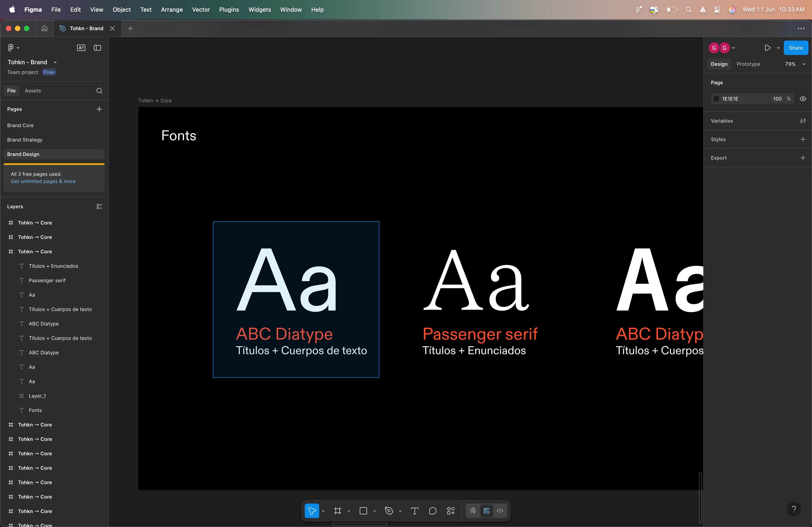
Task: Switch to Dev Mode code icon
Action: coord(500,511)
